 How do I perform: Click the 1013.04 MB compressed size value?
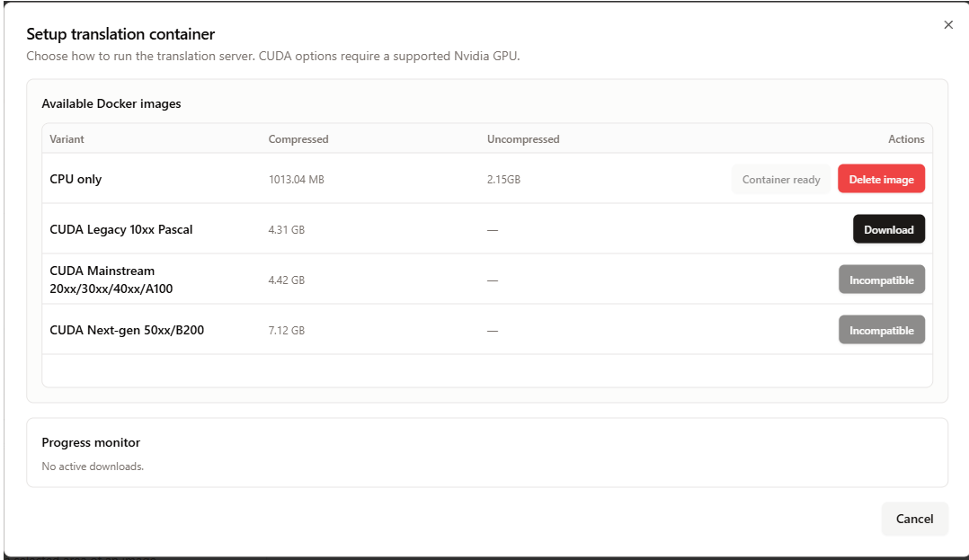(295, 179)
